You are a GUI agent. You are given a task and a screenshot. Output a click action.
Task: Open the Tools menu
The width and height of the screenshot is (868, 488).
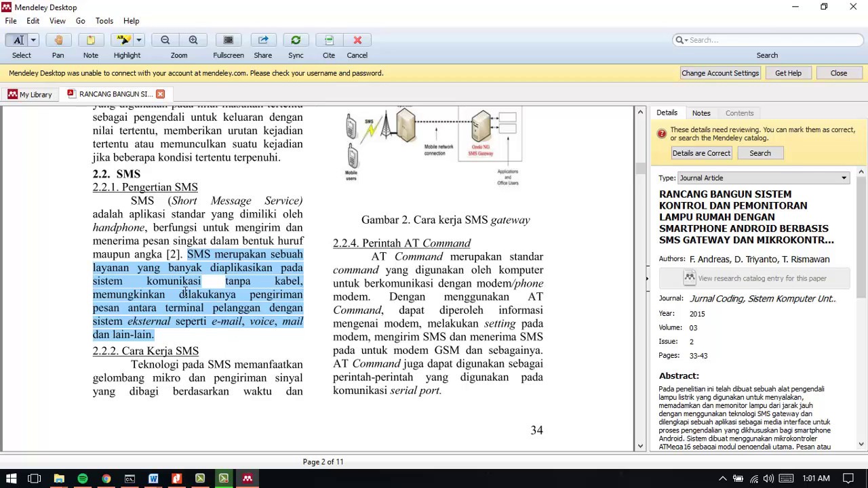pyautogui.click(x=104, y=21)
